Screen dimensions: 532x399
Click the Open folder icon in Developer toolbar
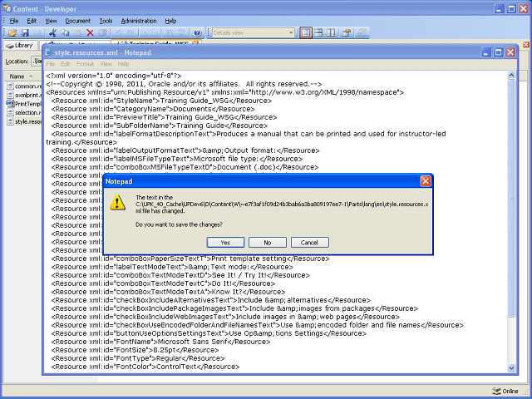[x=12, y=33]
